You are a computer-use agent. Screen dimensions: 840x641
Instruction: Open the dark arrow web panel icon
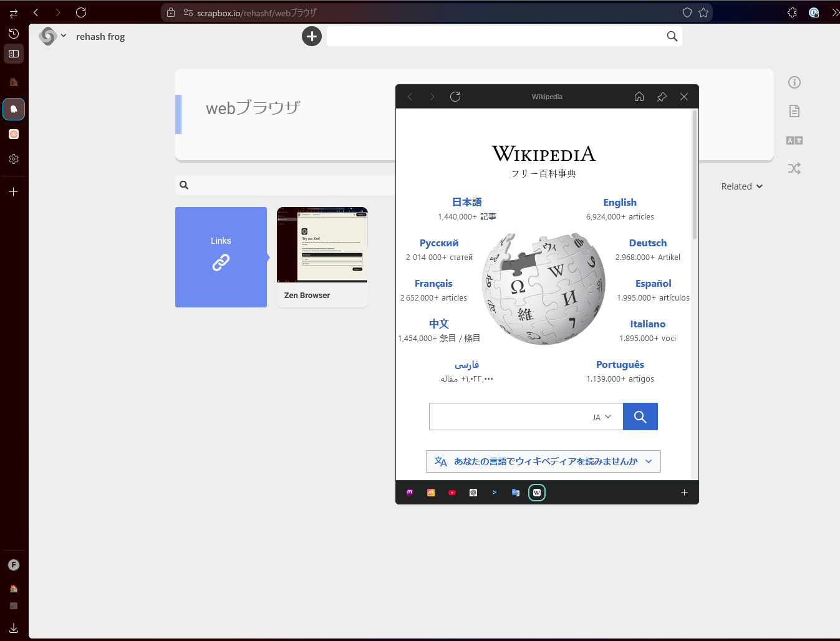click(495, 493)
